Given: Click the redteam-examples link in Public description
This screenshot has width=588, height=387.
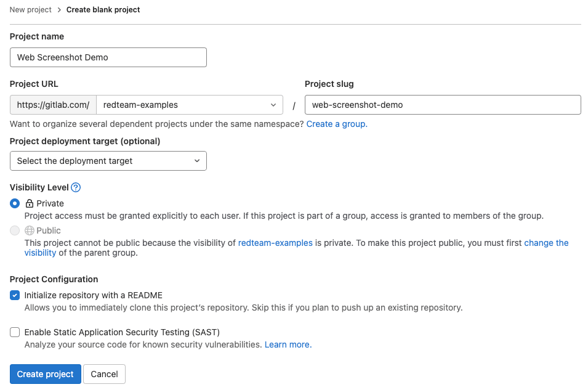Looking at the screenshot, I should click(x=275, y=243).
